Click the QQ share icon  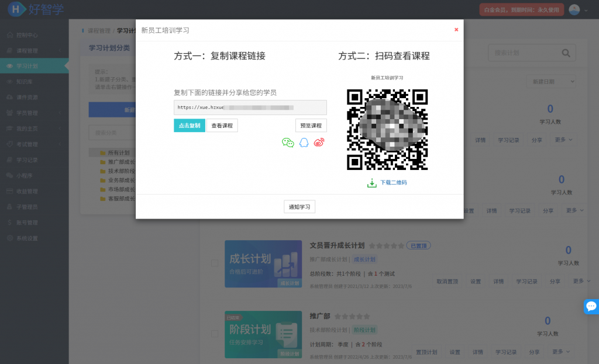coord(304,143)
